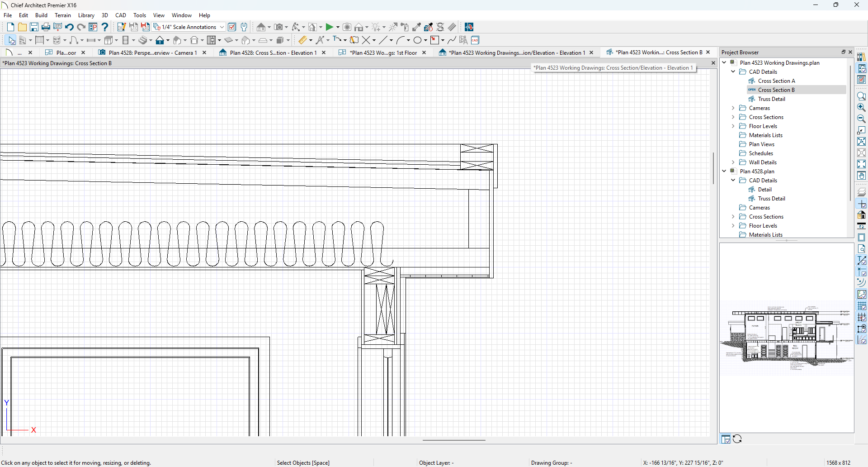
Task: Open the CAD block icon on the toolbar
Action: tap(475, 40)
